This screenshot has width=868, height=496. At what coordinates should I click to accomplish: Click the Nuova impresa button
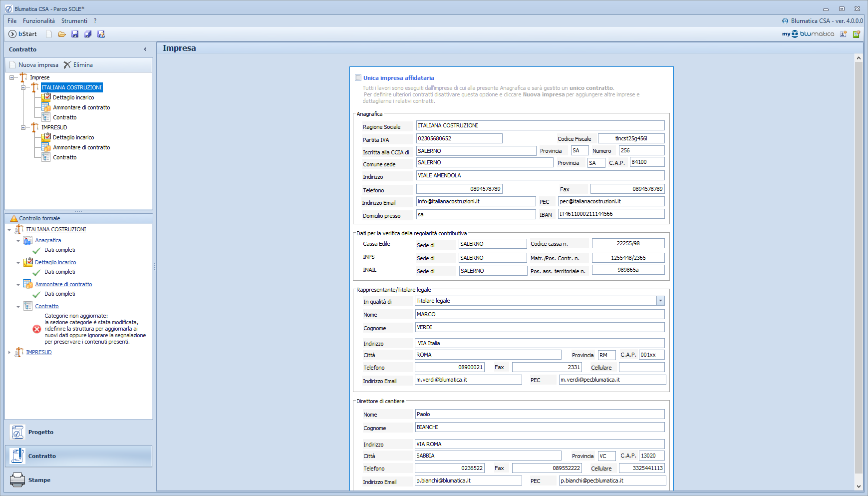[x=34, y=65]
